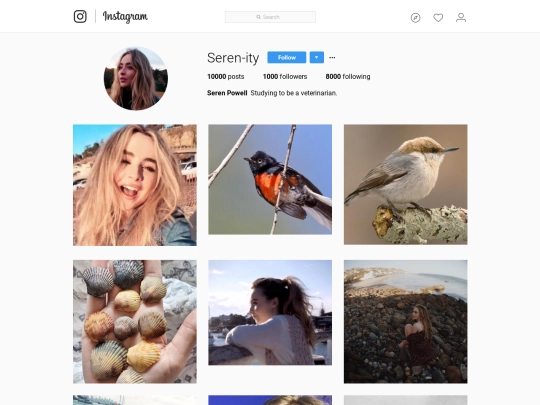Click the bio text about veterinarian

(294, 93)
